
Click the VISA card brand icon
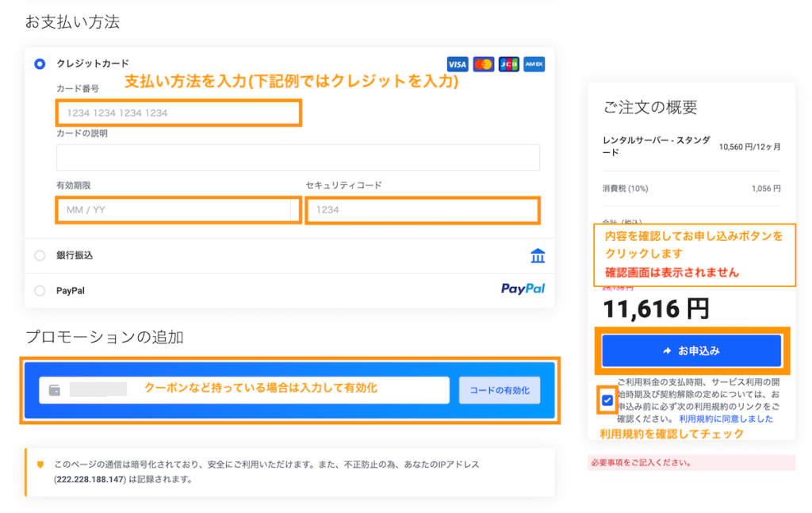pos(458,63)
